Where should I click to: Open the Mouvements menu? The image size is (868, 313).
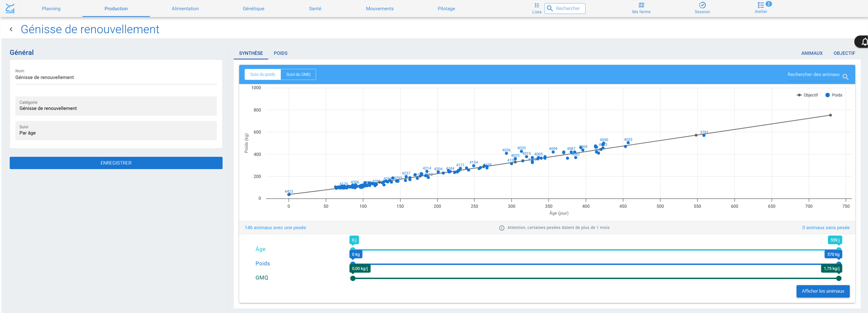380,9
